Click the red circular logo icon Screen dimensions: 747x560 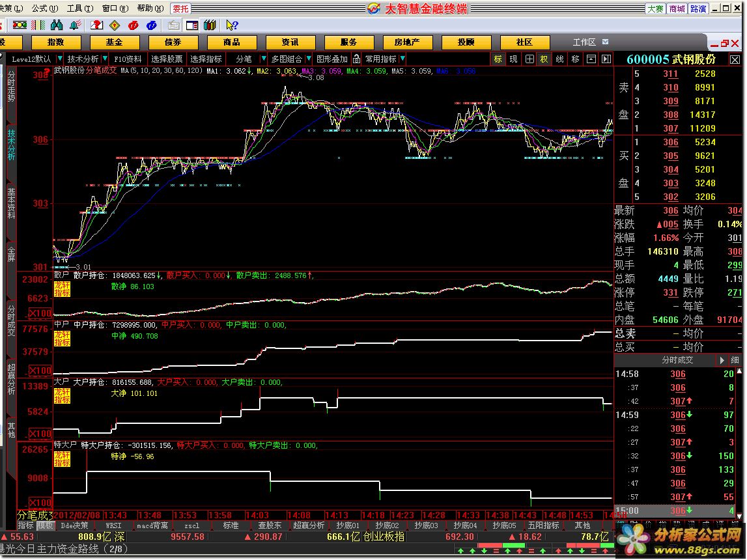click(x=134, y=25)
